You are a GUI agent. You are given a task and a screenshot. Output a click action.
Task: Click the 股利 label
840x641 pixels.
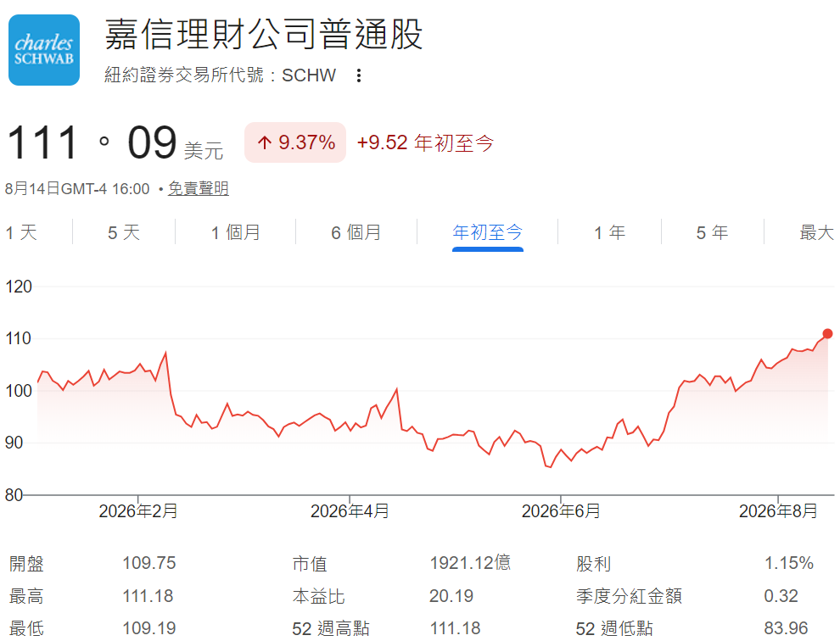[593, 563]
